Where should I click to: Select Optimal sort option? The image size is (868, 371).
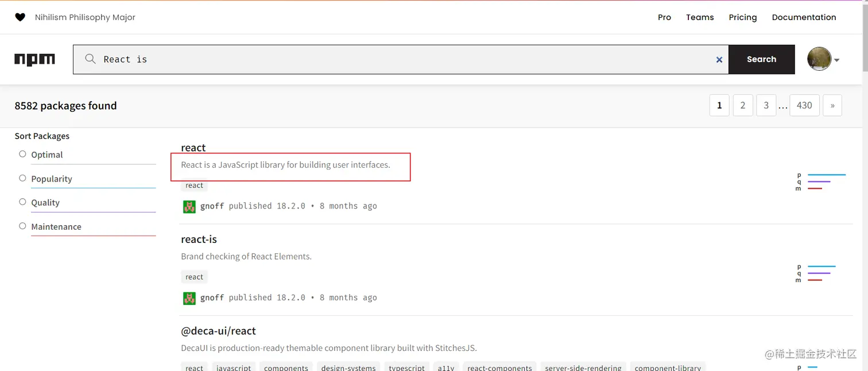[x=22, y=154]
